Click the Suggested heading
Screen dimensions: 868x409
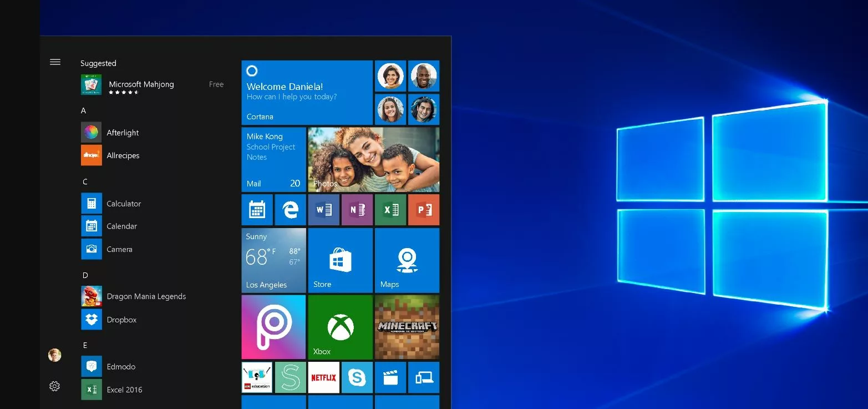pos(98,63)
